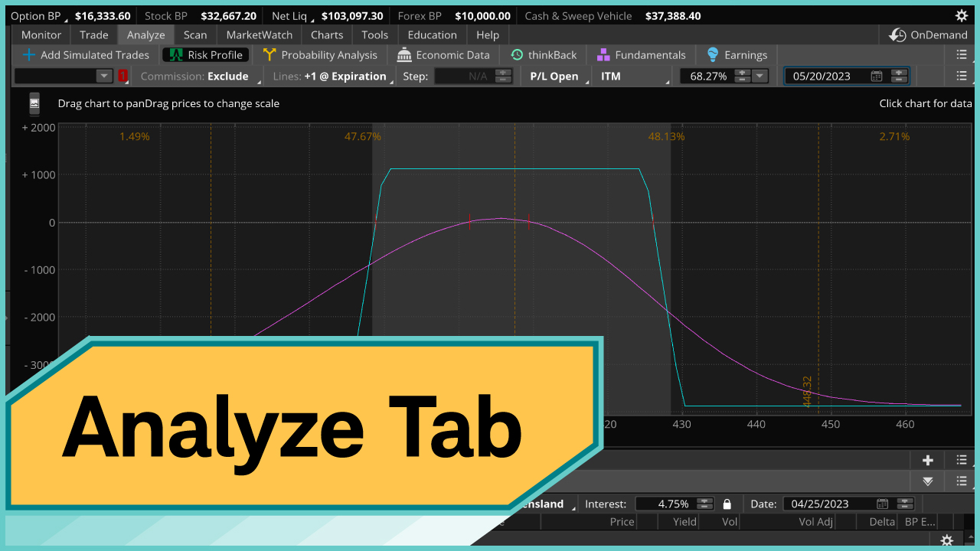The width and height of the screenshot is (980, 551).
Task: Click the red alert indicator beside the symbol box
Action: (122, 76)
